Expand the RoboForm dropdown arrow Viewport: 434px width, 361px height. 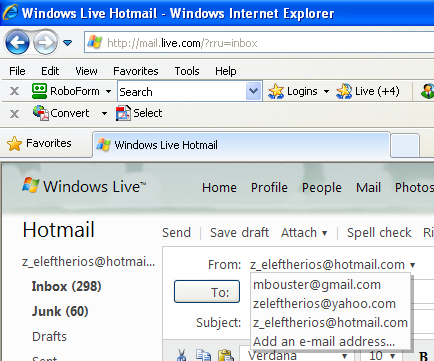[108, 91]
